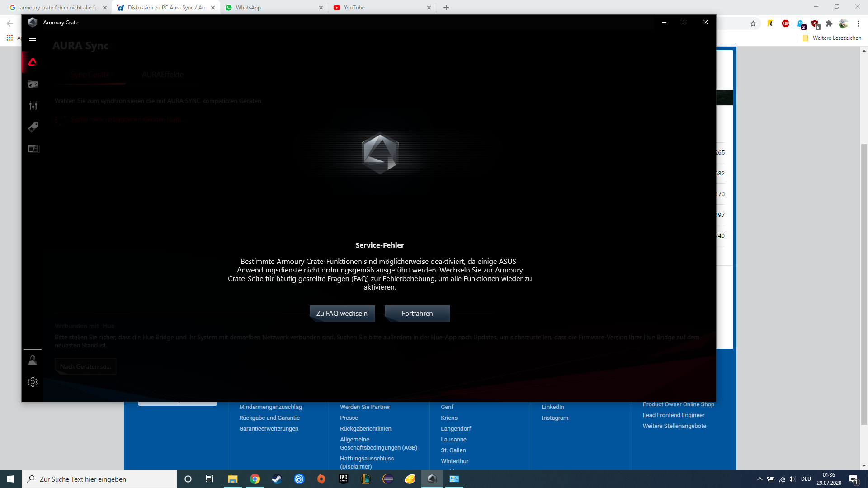Open a new Chrome tab
Screen dimensions: 868x488
click(446, 8)
